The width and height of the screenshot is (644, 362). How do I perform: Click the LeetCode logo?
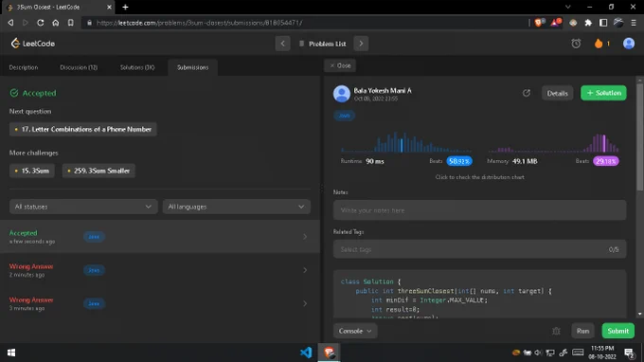tap(32, 44)
